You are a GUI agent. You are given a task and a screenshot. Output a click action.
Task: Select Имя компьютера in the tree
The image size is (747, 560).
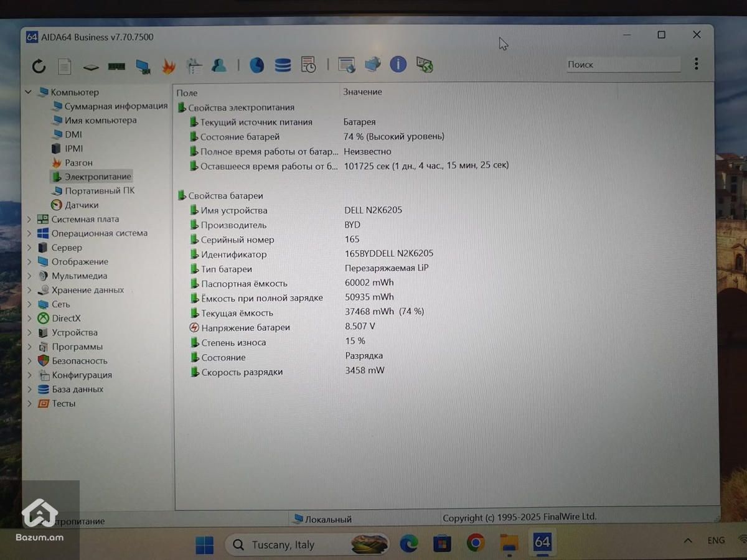[93, 120]
